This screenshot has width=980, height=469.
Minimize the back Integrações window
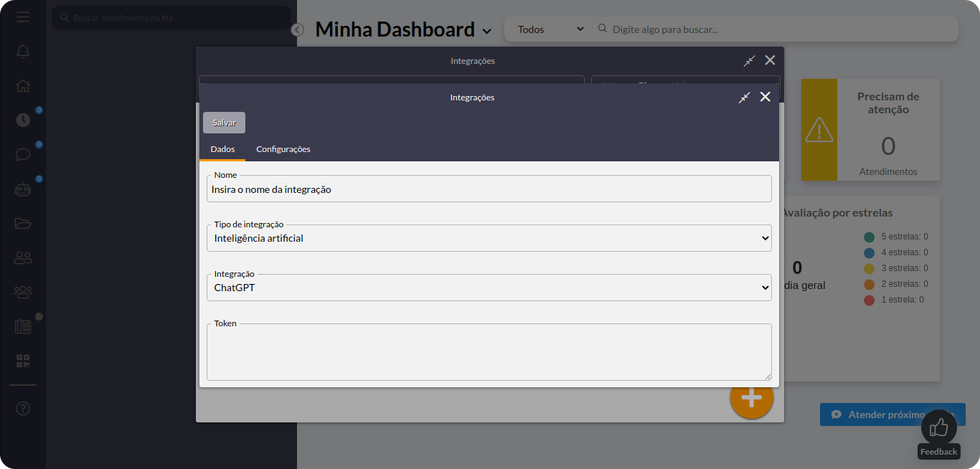pos(749,61)
